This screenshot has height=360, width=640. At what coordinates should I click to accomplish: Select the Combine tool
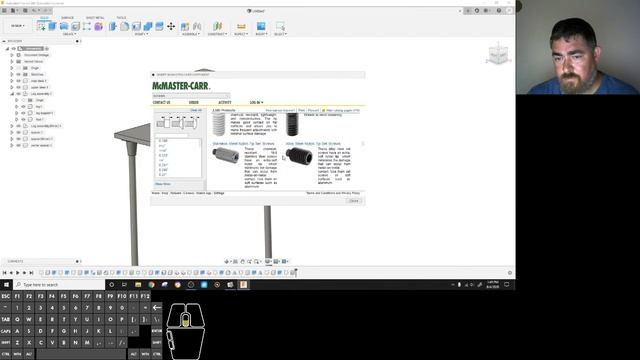click(148, 27)
